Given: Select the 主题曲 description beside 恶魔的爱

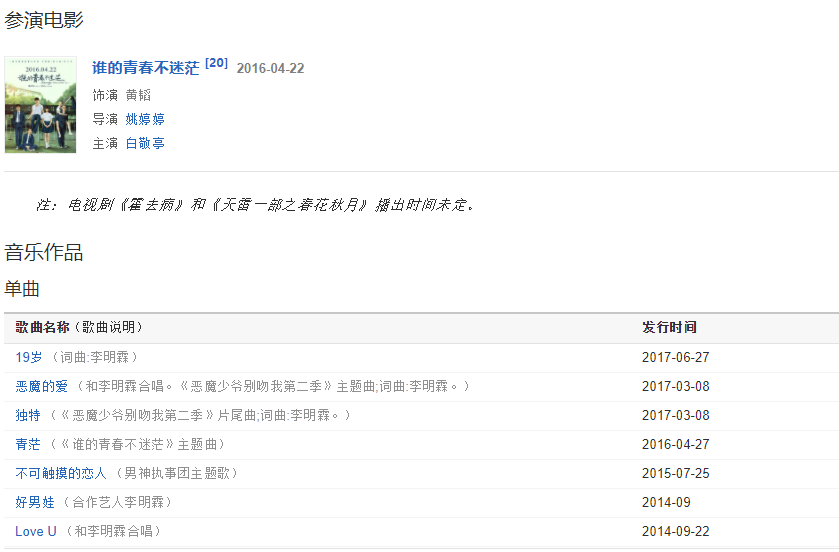Looking at the screenshot, I should point(273,386).
